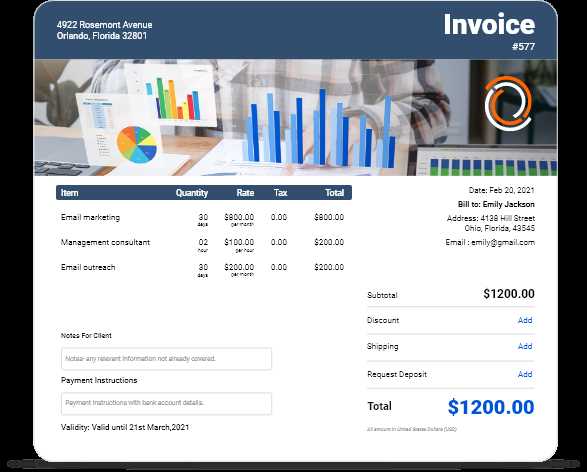Image resolution: width=587 pixels, height=472 pixels.
Task: Click the orange circular company logo
Action: pyautogui.click(x=508, y=103)
